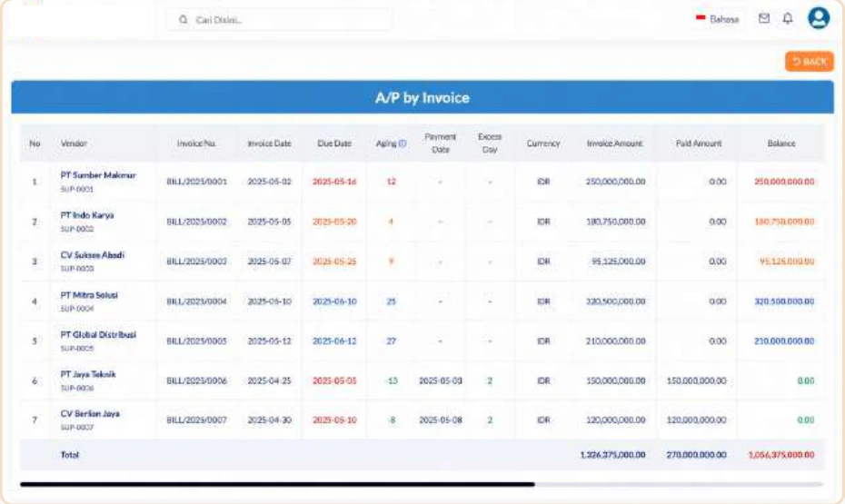
Task: Click balance 320,500,000.00 for PT Mitra Solusi
Action: pos(784,301)
